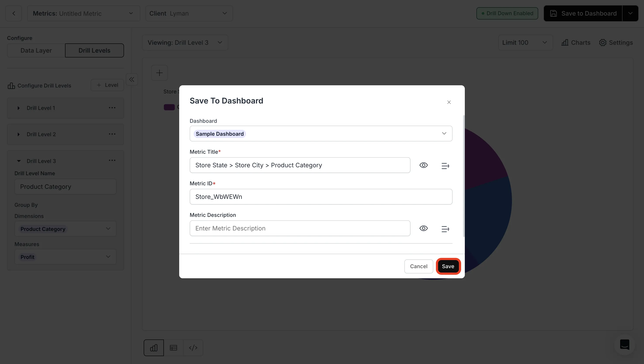The image size is (644, 364).
Task: Open the Product Category dimensions dropdown
Action: [65, 229]
